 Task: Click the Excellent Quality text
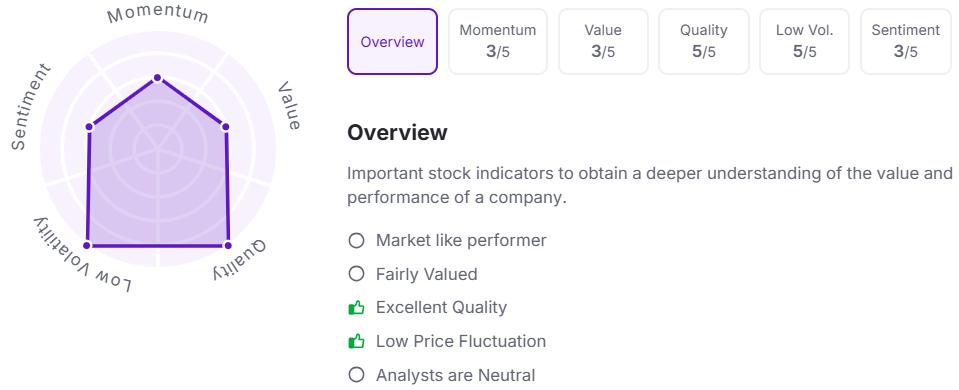coord(441,307)
